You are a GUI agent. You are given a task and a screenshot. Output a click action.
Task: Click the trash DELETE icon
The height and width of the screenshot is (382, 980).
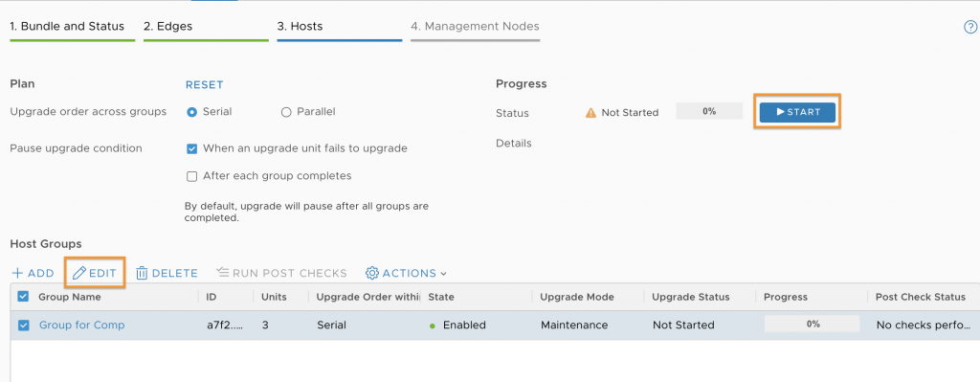point(142,273)
